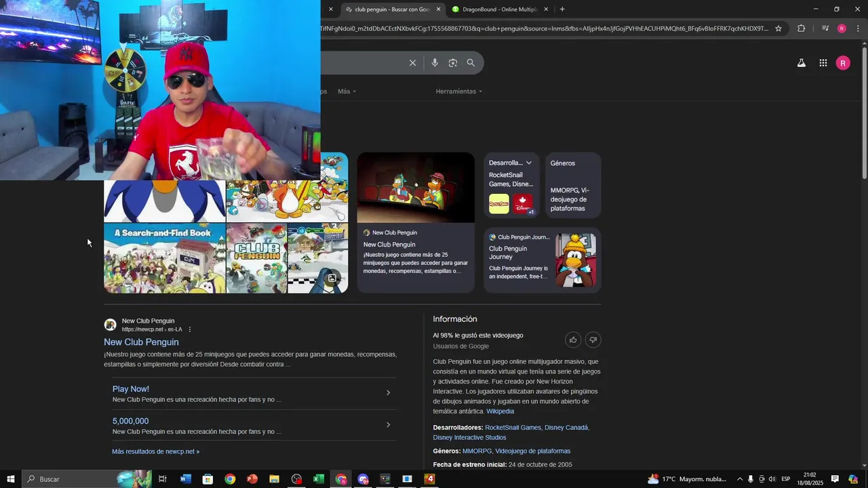Image resolution: width=868 pixels, height=488 pixels.
Task: Open Search Labs flask icon
Action: (x=801, y=63)
